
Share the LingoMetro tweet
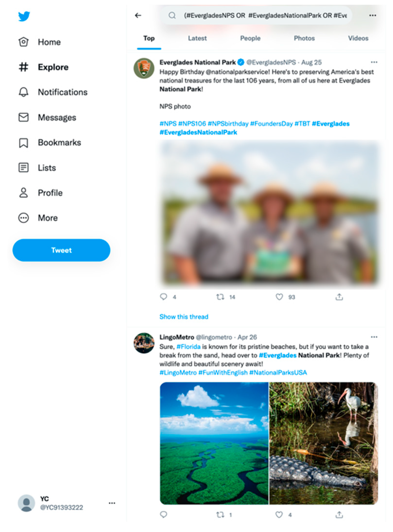tap(339, 514)
